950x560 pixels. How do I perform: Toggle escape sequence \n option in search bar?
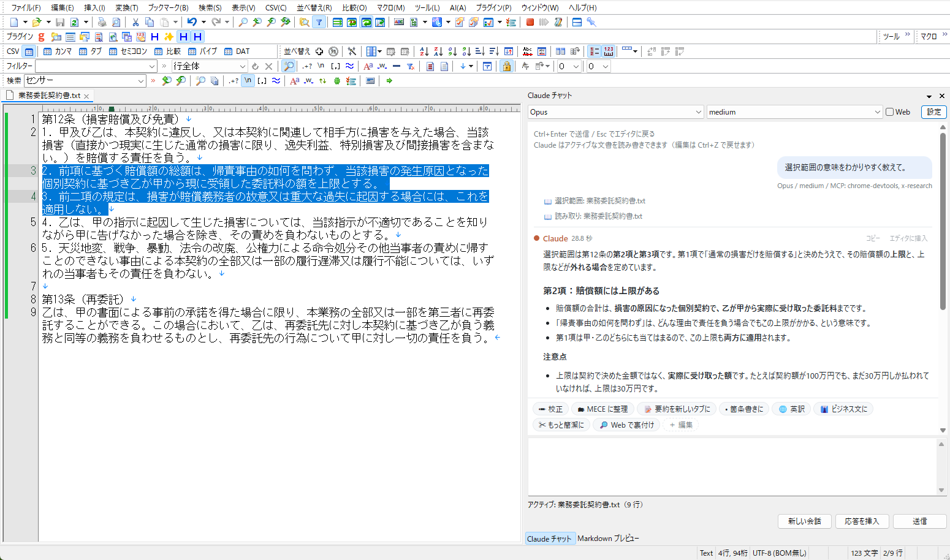point(248,80)
